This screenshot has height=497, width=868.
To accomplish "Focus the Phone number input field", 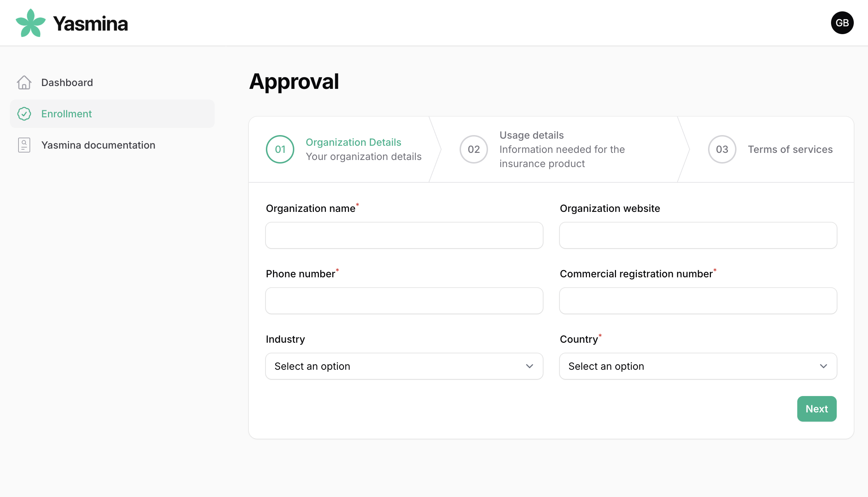I will click(404, 301).
